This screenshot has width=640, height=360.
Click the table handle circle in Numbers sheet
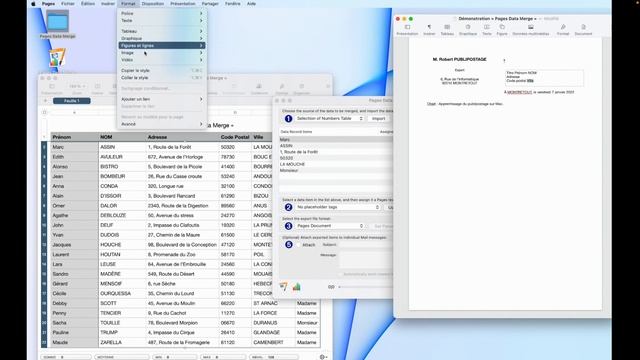point(44,112)
